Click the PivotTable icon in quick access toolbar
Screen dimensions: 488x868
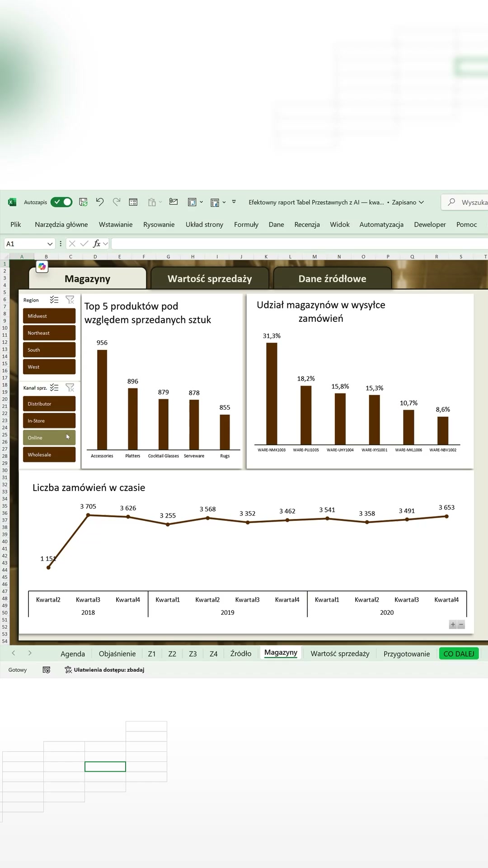(x=192, y=202)
